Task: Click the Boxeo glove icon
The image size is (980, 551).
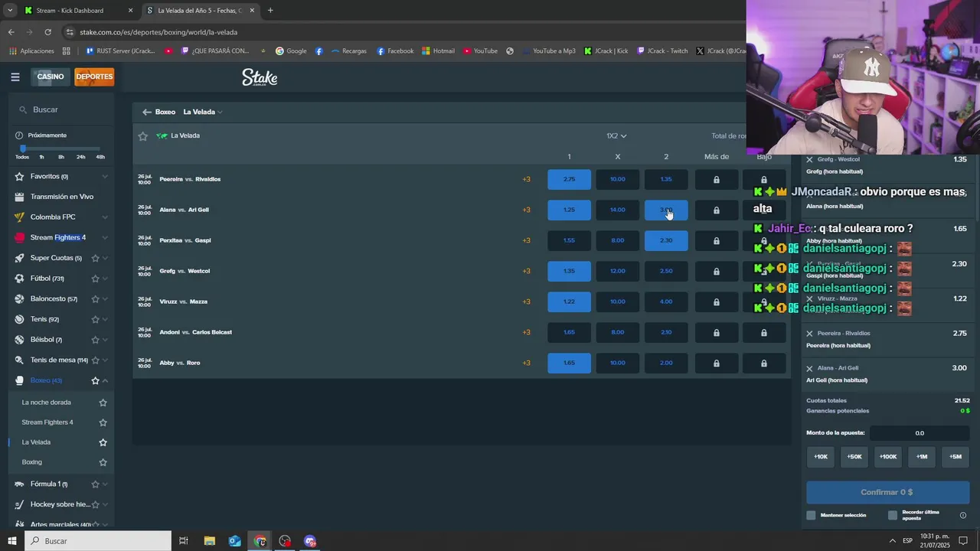Action: click(x=20, y=380)
